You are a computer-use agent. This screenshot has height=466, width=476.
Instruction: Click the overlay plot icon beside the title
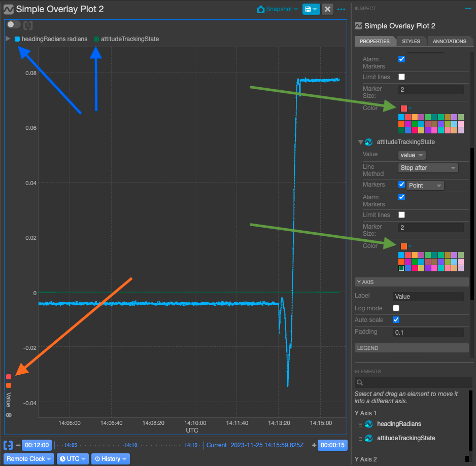click(x=10, y=9)
